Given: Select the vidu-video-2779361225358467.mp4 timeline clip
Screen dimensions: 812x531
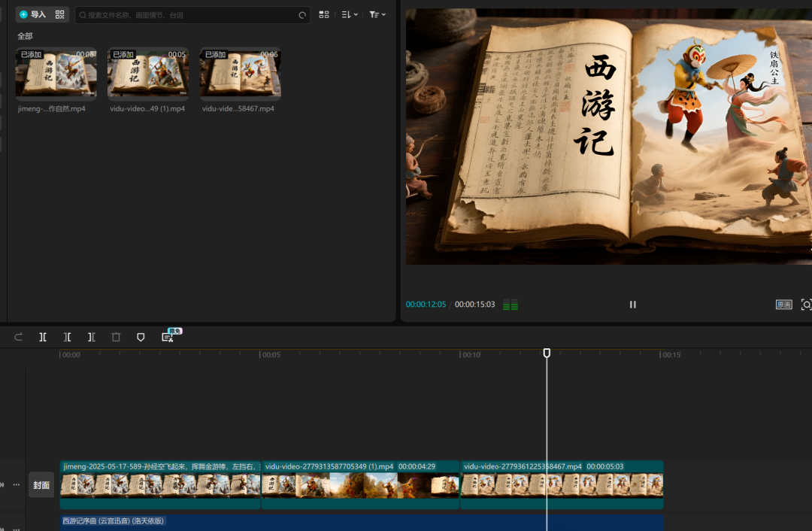Looking at the screenshot, I should click(562, 484).
